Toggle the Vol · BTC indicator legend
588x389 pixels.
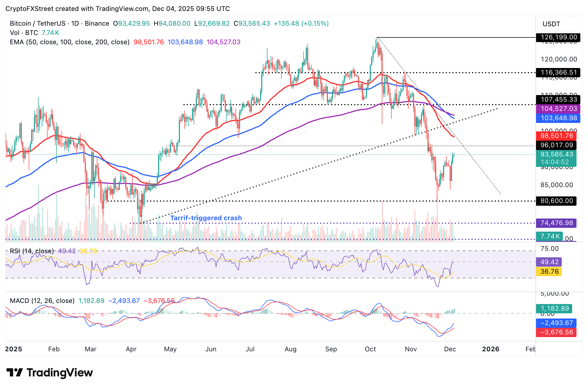click(x=23, y=33)
